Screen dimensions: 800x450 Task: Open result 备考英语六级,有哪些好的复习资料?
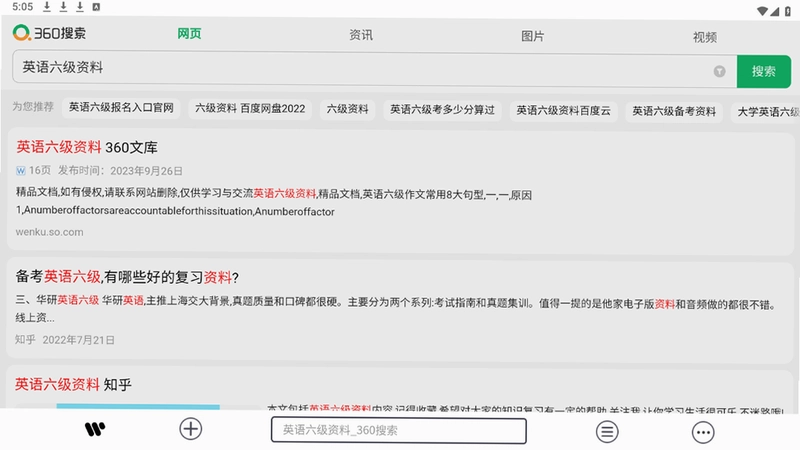tap(127, 277)
